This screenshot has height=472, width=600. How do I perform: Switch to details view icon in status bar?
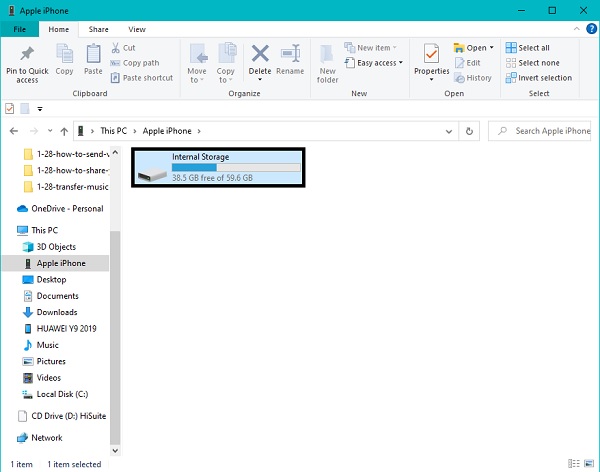574,464
